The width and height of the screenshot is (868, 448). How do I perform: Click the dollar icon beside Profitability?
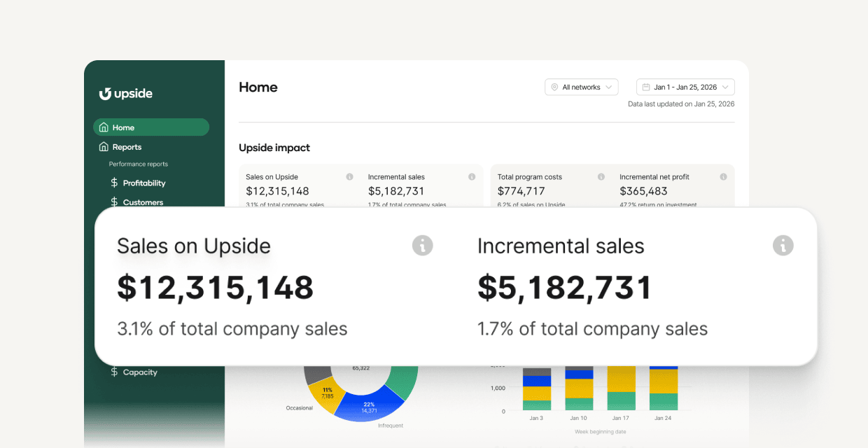(114, 183)
